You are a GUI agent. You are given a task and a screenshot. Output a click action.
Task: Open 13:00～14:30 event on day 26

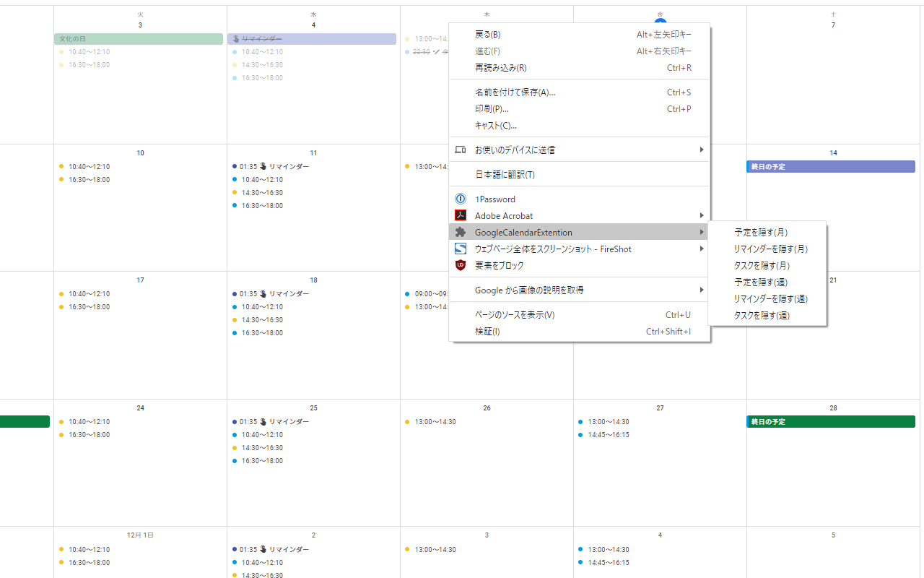[x=432, y=421]
